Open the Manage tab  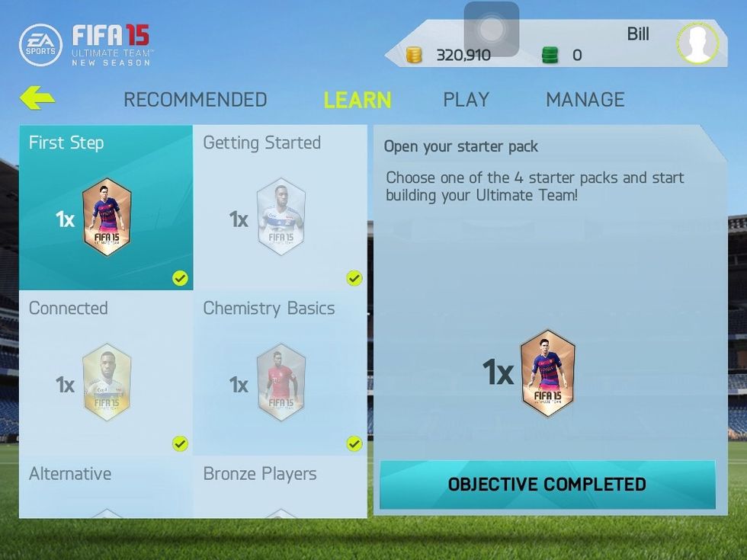click(585, 100)
